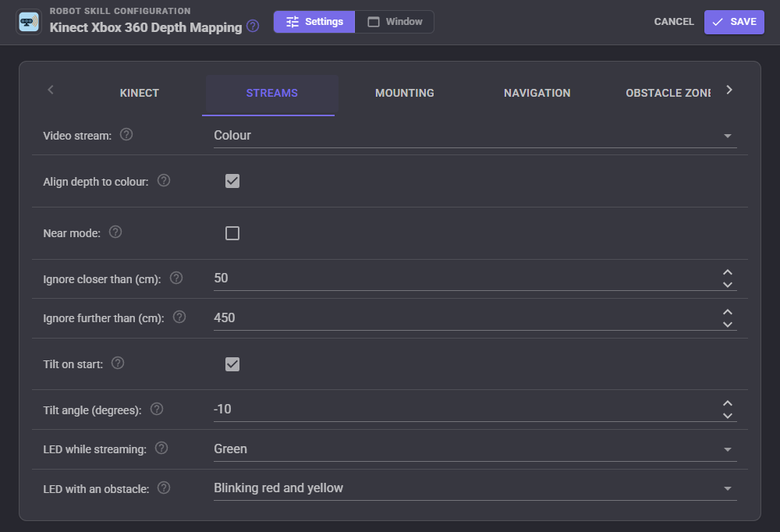This screenshot has width=780, height=532.
Task: Switch to Window view
Action: coord(395,22)
